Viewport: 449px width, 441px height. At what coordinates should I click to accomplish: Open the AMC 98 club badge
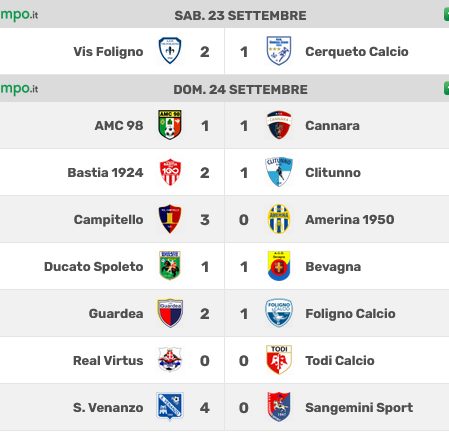[x=170, y=125]
